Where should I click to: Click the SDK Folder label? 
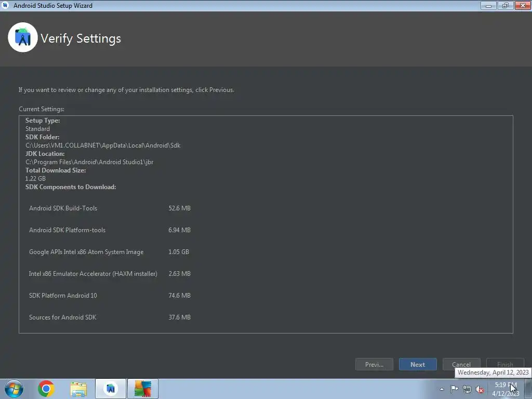tap(42, 137)
